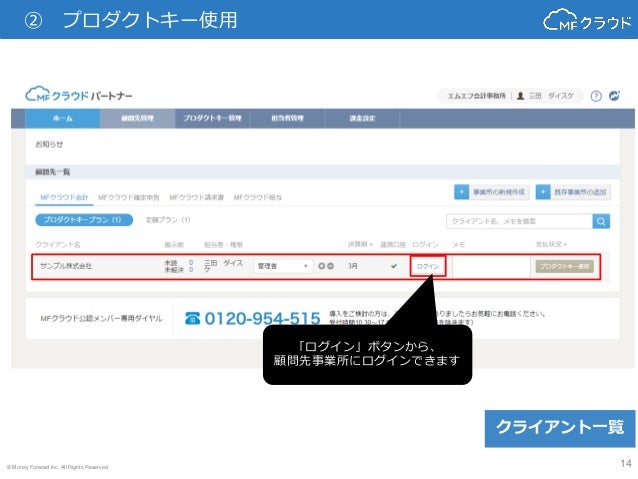638x479 pixels.
Task: Click the MFクラウド パートナー logo
Action: pyautogui.click(x=79, y=94)
